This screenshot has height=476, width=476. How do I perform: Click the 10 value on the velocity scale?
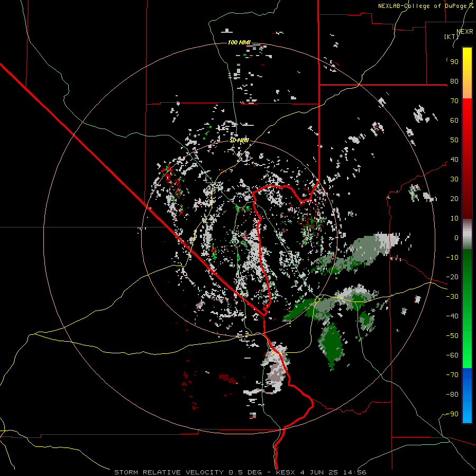click(x=454, y=218)
